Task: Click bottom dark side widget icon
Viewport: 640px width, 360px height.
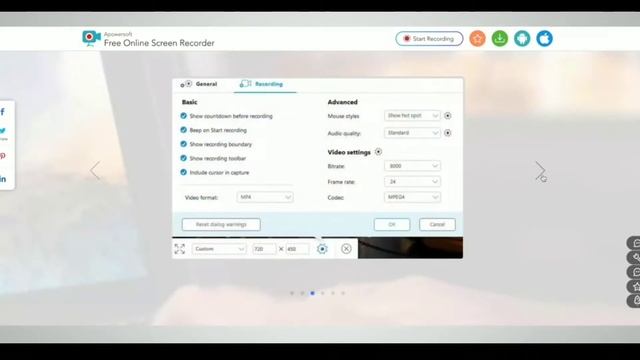Action: coord(634,301)
